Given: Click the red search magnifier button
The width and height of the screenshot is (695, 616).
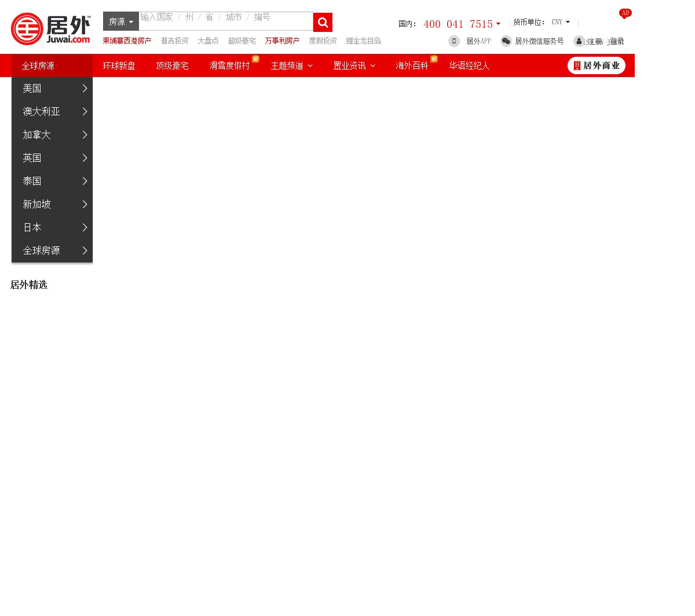Looking at the screenshot, I should (x=323, y=23).
